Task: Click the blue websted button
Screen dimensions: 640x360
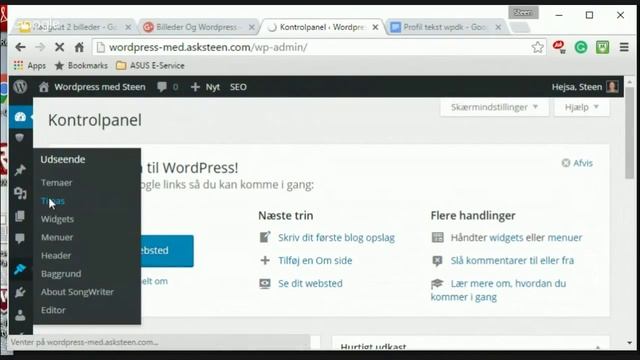Action: click(x=167, y=251)
